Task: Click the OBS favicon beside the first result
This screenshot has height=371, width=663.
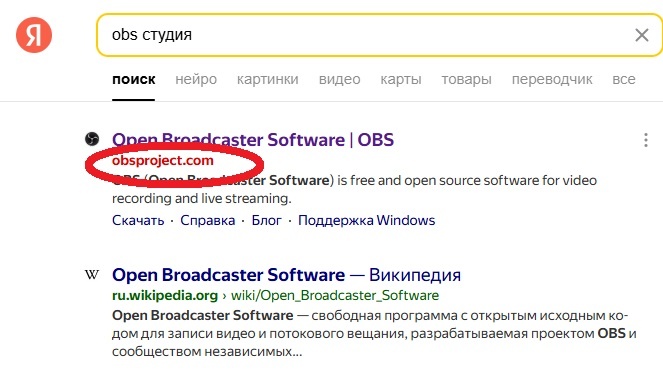Action: click(x=92, y=139)
